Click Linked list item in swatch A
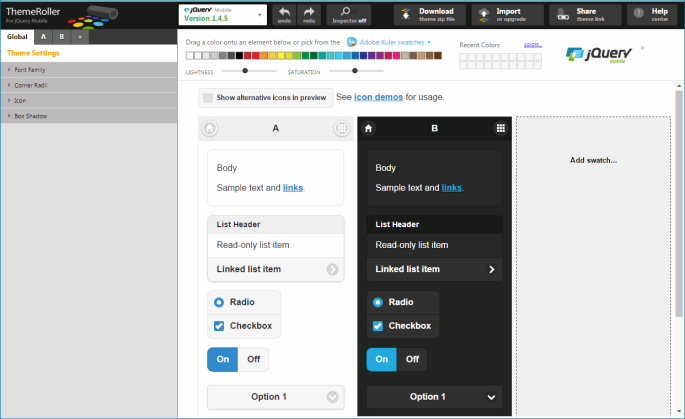The height and width of the screenshot is (419, 685). click(x=276, y=269)
